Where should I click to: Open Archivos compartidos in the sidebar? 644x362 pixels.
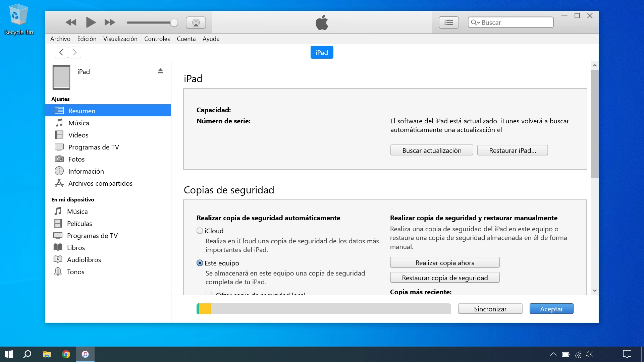coord(100,183)
